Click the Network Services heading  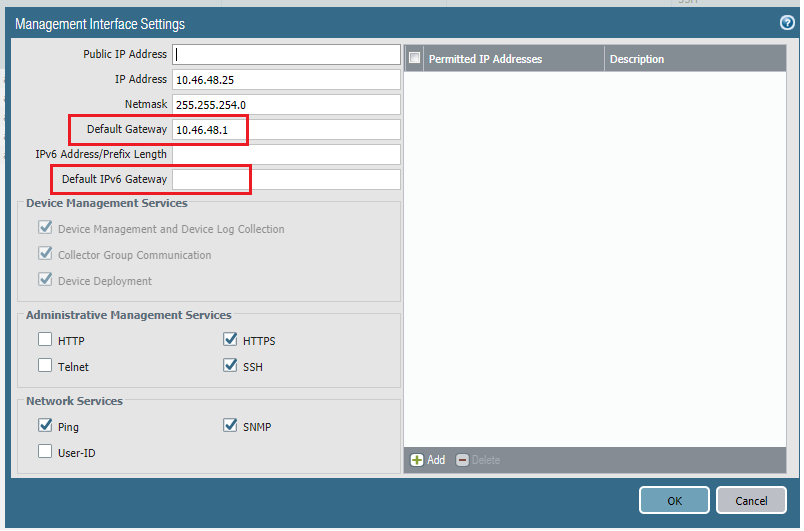pos(74,401)
